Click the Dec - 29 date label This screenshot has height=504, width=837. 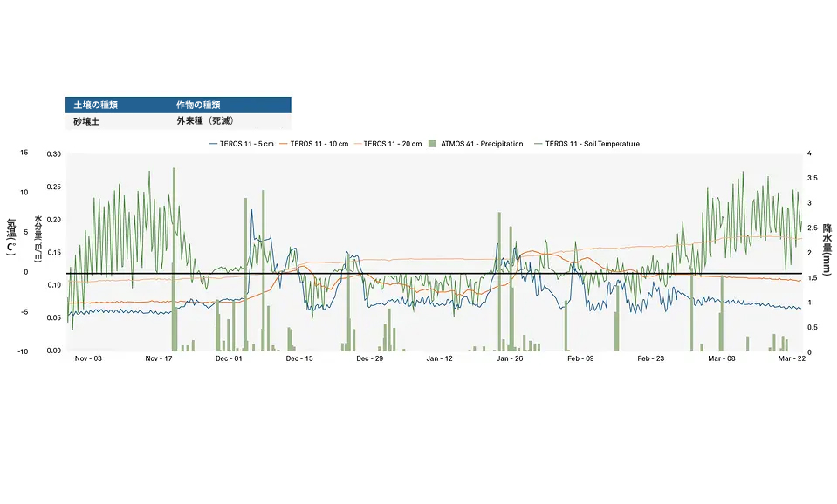369,358
